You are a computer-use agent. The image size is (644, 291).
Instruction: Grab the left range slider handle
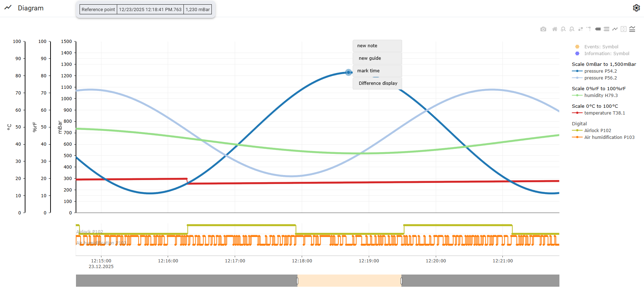(297, 281)
